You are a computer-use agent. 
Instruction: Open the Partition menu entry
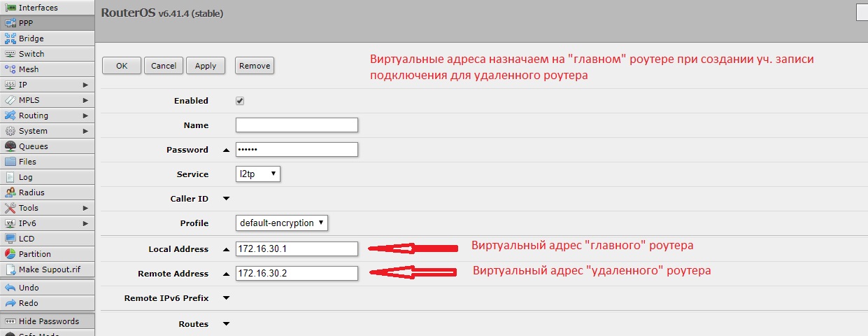(47, 254)
